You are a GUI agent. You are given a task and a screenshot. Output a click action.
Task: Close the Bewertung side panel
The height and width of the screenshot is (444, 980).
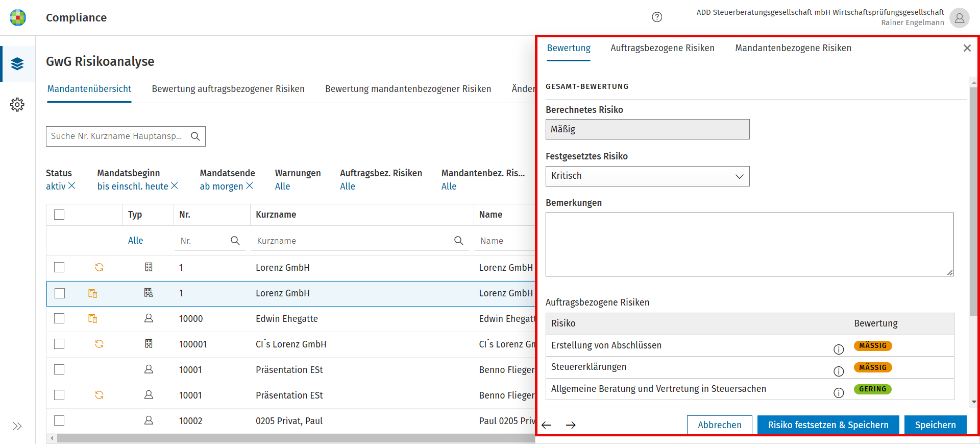point(967,48)
